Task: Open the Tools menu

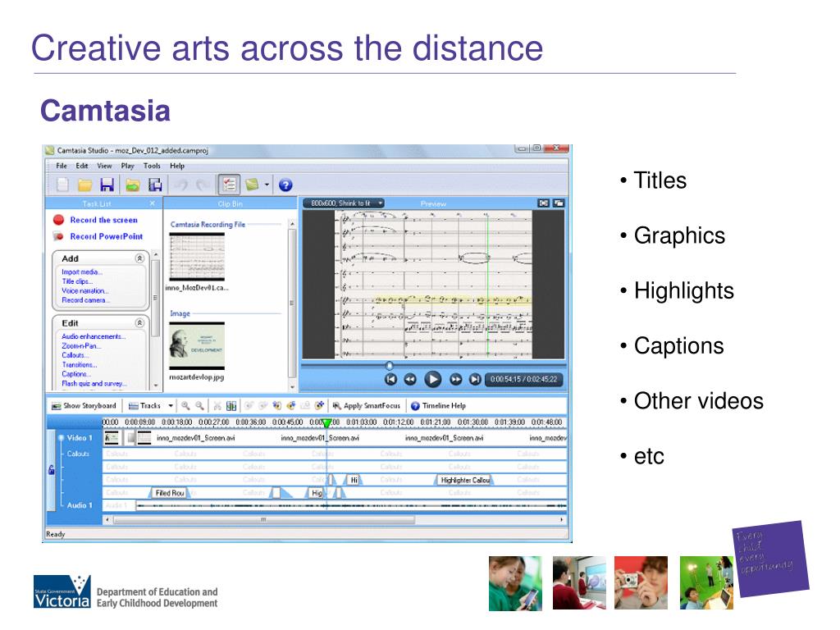Action: coord(152,166)
